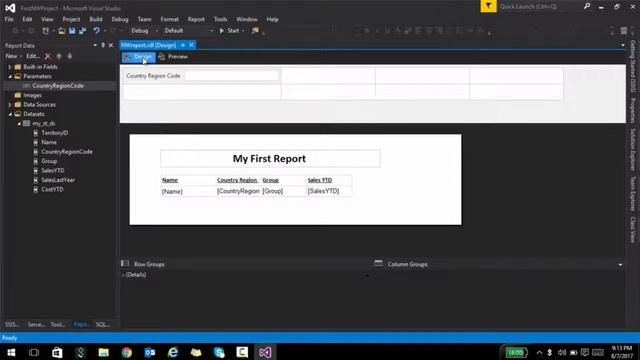Click the Undo toolbar icon
Screen dimensions: 640x360
[x=96, y=31]
